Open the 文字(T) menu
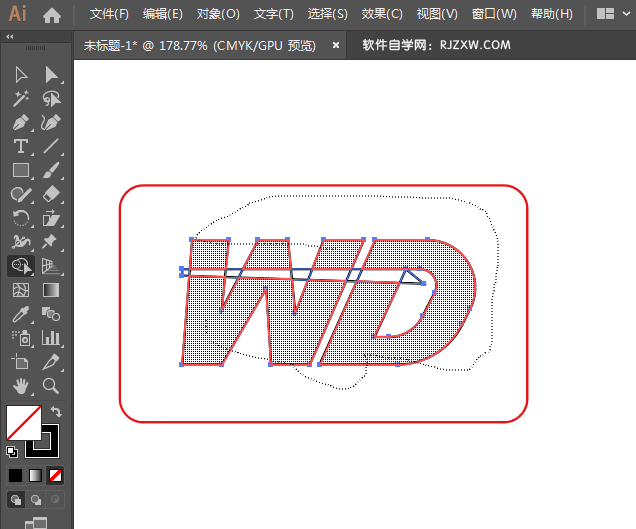Screen dimensions: 636x529 [x=274, y=14]
